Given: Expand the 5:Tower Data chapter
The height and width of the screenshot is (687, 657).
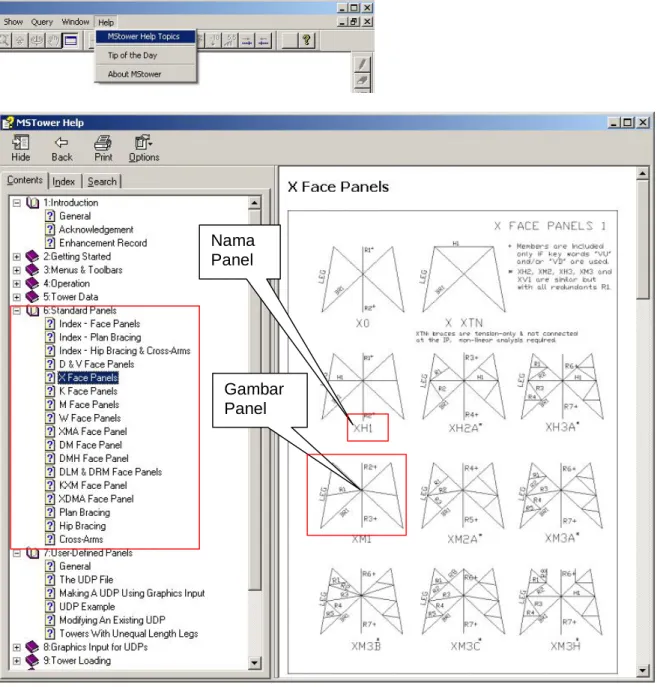Looking at the screenshot, I should (x=17, y=297).
